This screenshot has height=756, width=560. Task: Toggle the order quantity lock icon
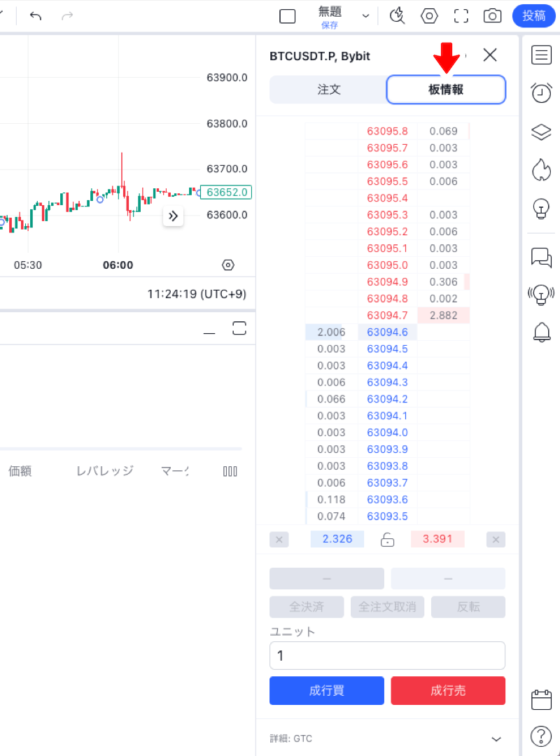pyautogui.click(x=387, y=539)
